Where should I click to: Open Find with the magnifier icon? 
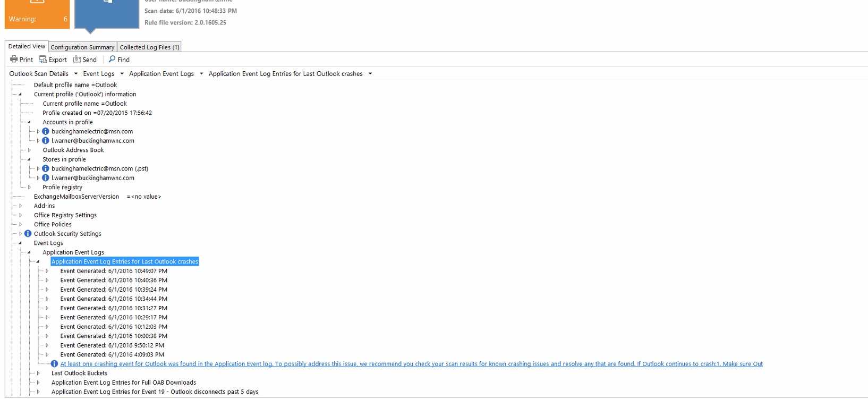[112, 60]
